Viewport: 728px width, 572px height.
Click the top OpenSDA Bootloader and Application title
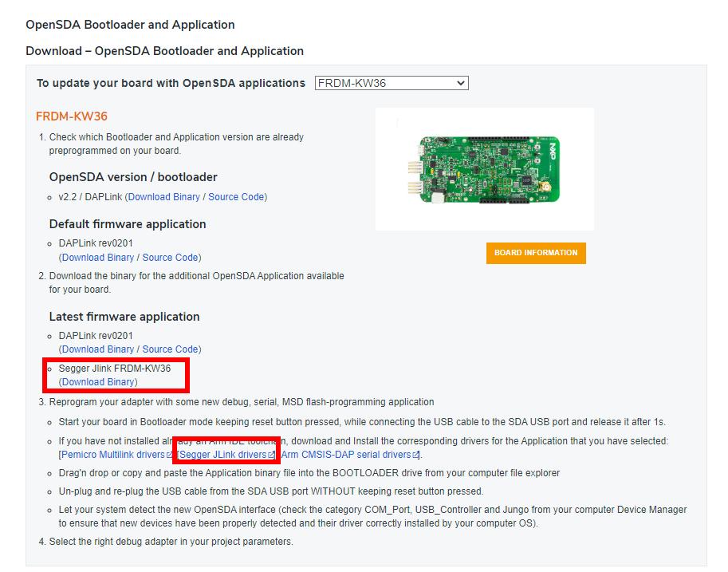click(130, 25)
